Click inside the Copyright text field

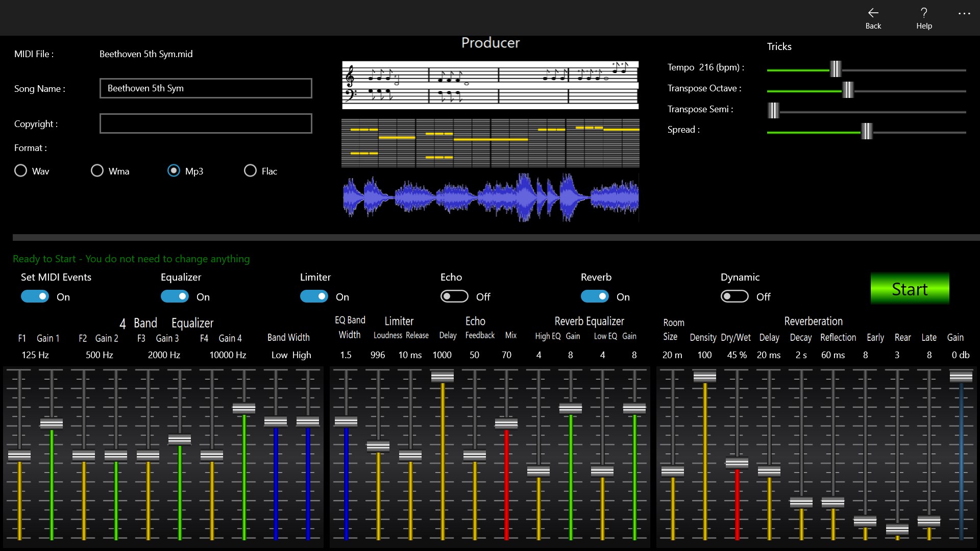point(206,123)
